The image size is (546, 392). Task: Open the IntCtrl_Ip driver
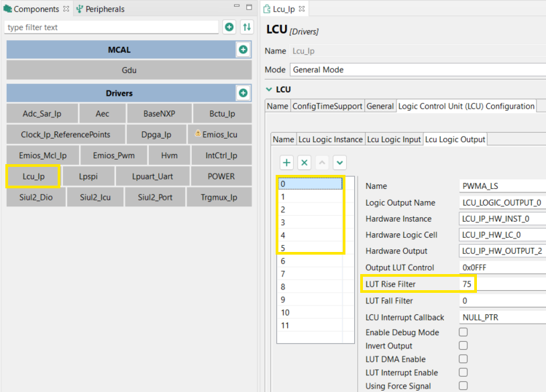point(221,155)
